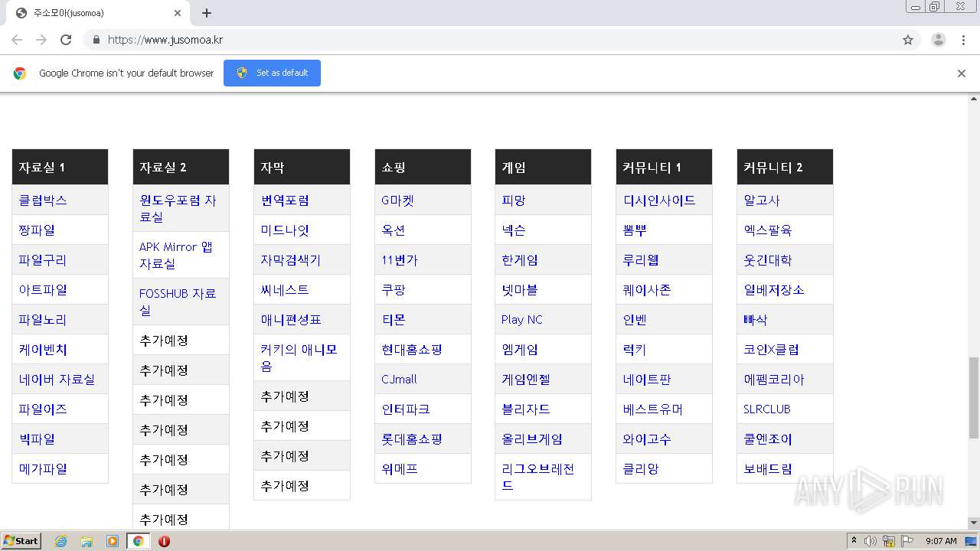
Task: Go back to the previous page
Action: click(17, 40)
